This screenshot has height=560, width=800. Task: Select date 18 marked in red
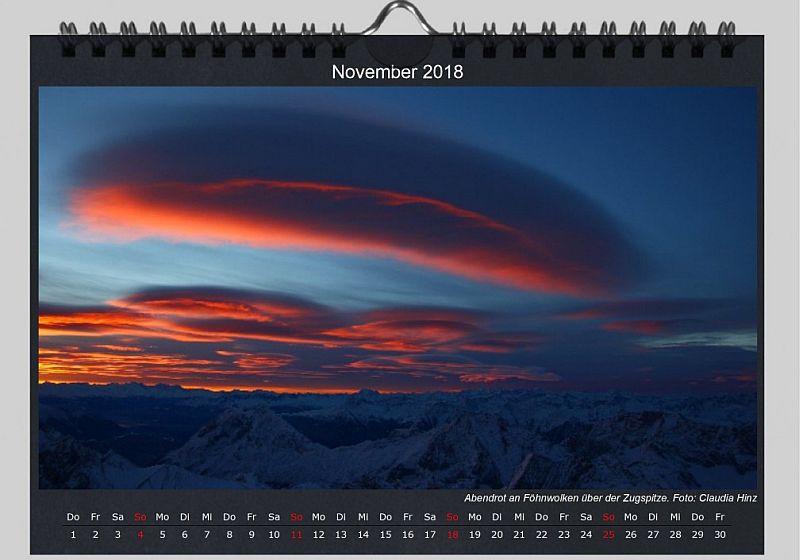tap(453, 534)
